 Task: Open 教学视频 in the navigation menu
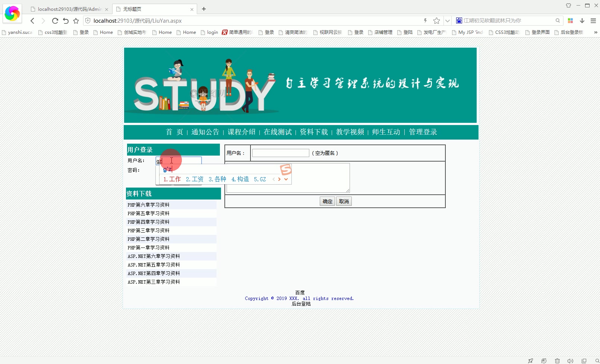coord(350,132)
